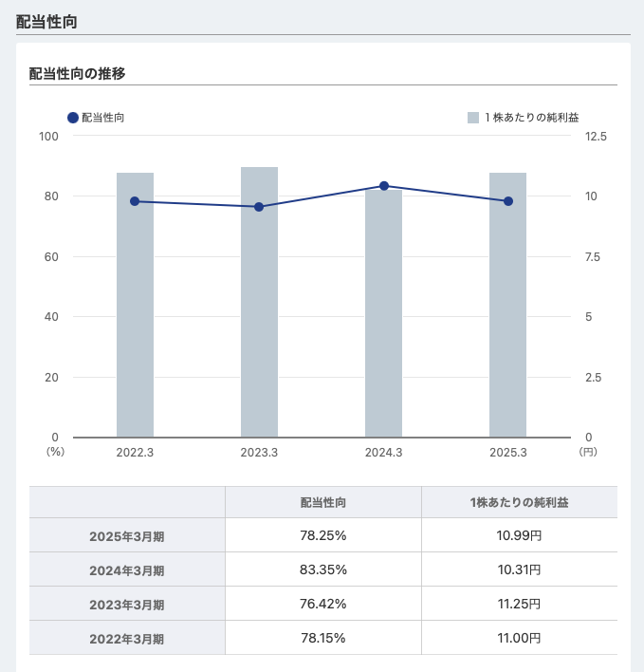Click the 100 left axis label
Viewport: 644px width, 672px height.
[48, 137]
